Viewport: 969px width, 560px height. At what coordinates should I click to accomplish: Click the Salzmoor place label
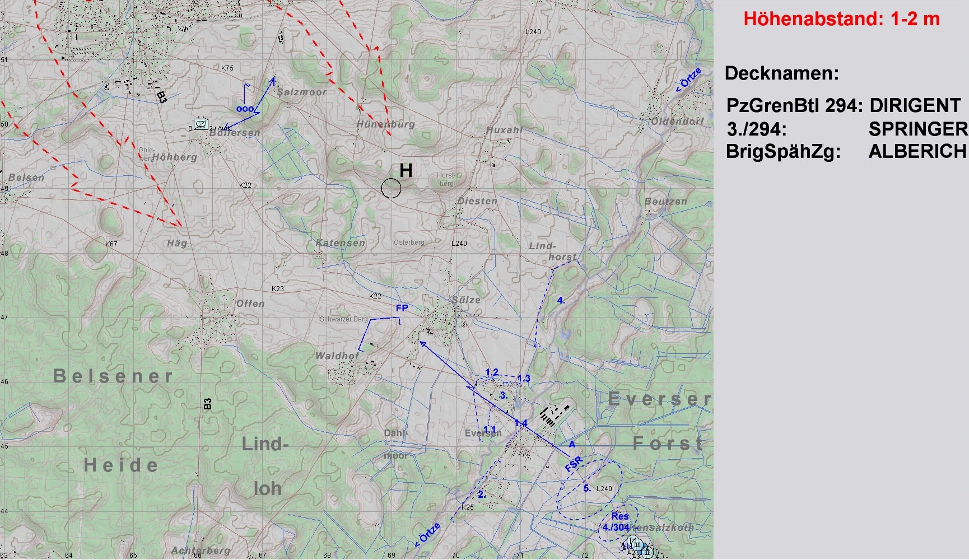click(x=301, y=92)
